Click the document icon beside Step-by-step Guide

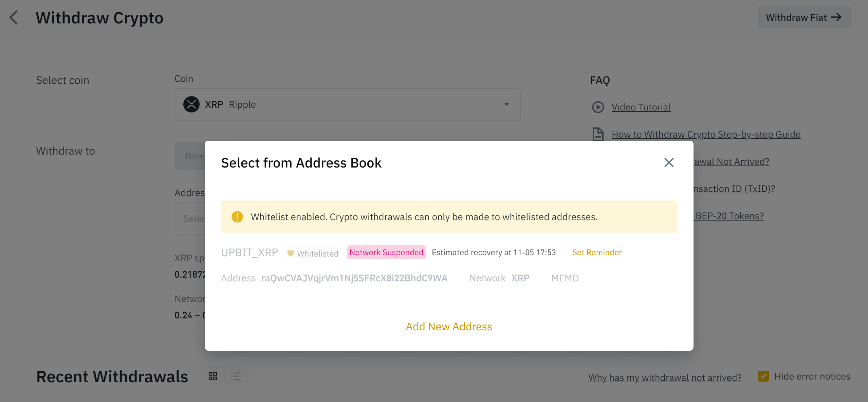coord(598,134)
